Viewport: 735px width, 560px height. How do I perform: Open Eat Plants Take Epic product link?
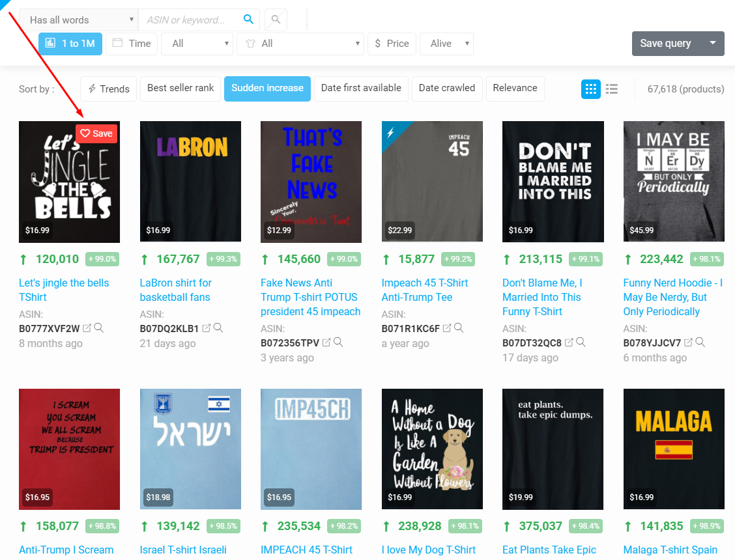[549, 550]
